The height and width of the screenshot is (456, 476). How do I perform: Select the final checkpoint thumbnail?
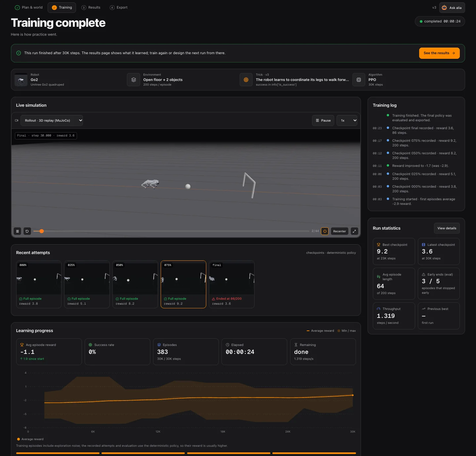(x=232, y=285)
